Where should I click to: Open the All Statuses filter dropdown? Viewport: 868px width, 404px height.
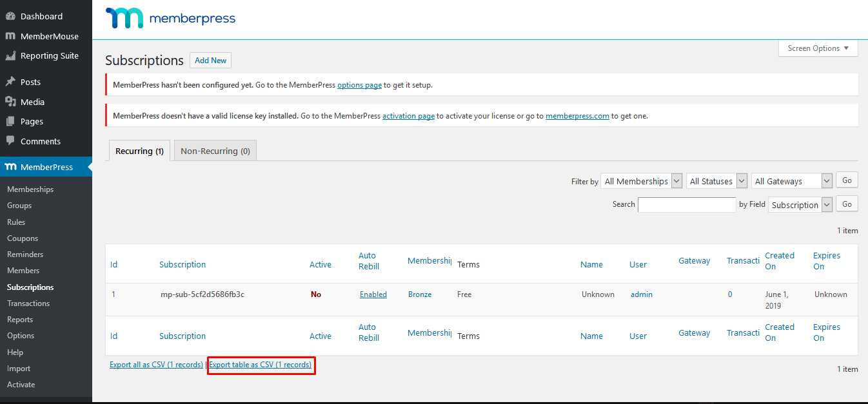pyautogui.click(x=716, y=181)
